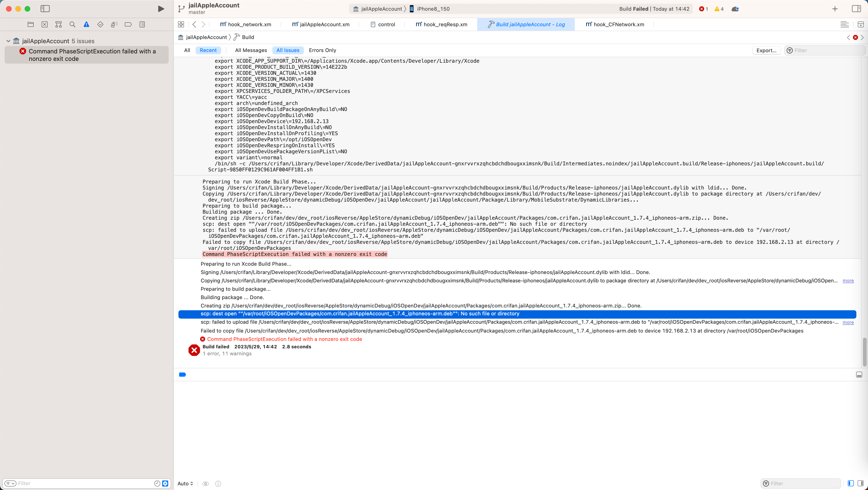This screenshot has width=868, height=490.
Task: Expand scp failed to upload more link
Action: (x=848, y=323)
